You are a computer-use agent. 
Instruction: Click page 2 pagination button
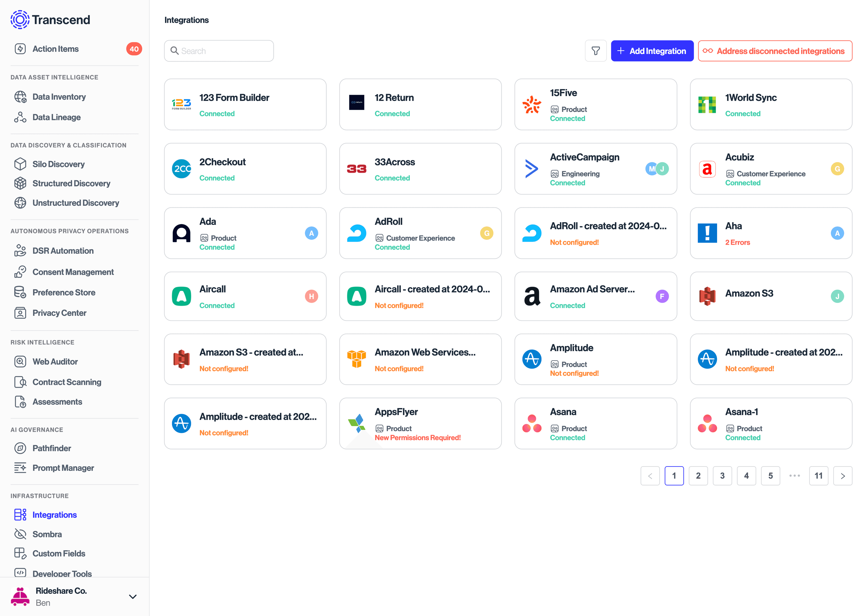pos(698,475)
